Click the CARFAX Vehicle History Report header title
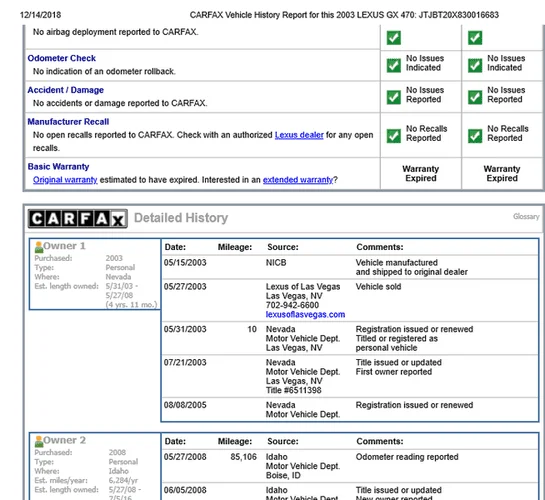Image resolution: width=545 pixels, height=500 pixels. click(344, 15)
